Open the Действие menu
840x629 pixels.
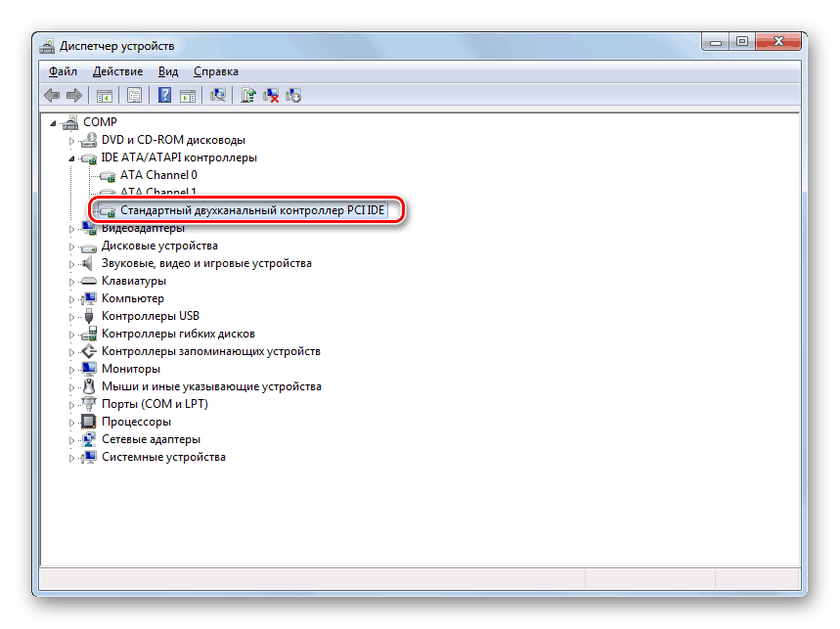tap(117, 70)
